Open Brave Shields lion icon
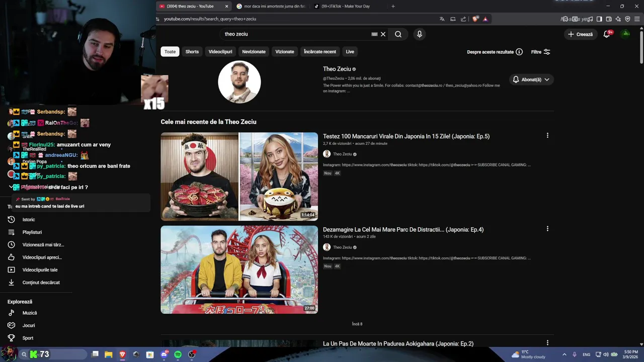This screenshot has height=362, width=644. click(x=475, y=19)
